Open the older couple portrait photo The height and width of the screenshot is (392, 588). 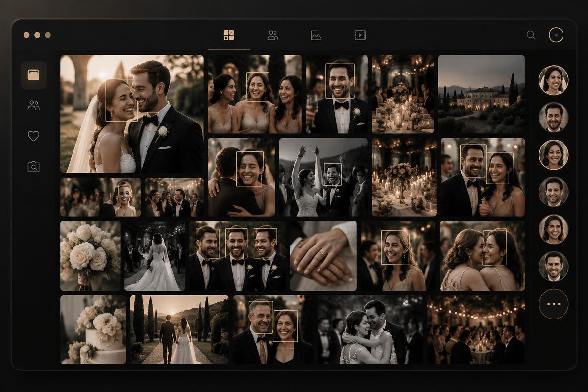tap(273, 329)
